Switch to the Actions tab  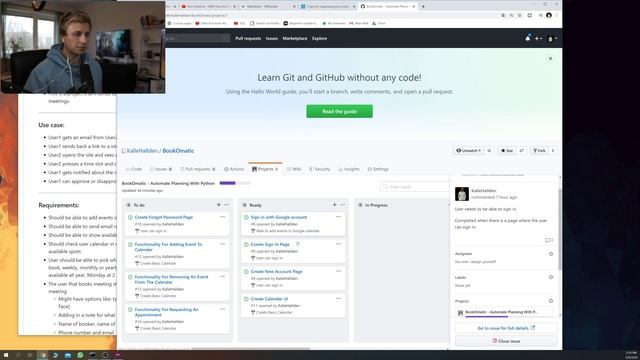[x=234, y=169]
